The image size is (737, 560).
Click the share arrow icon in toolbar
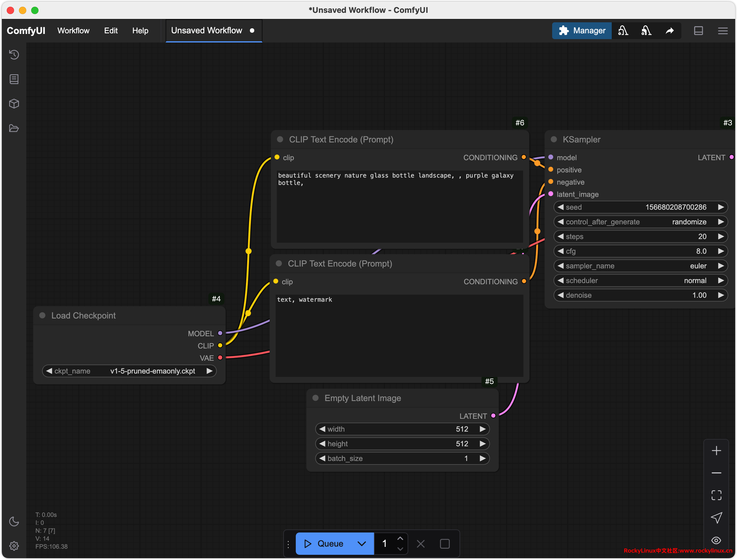click(669, 31)
